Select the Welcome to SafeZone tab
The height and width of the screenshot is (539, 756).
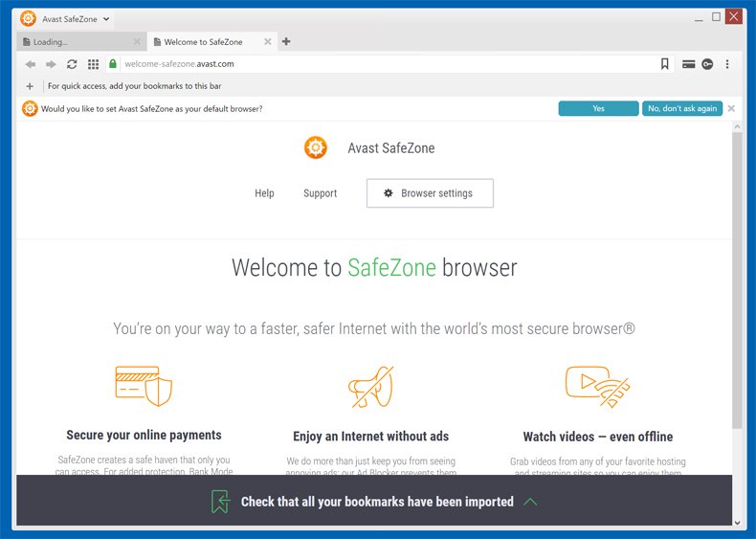211,42
